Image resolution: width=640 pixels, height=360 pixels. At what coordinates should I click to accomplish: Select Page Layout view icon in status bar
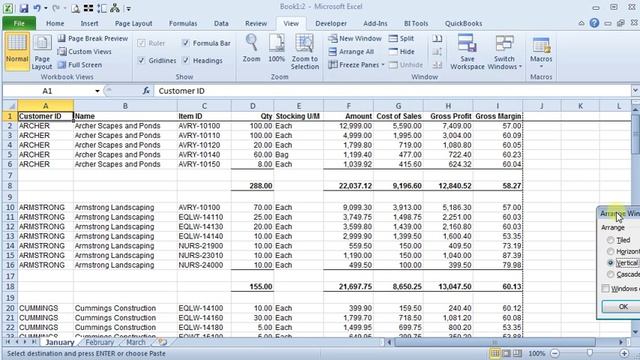[506, 353]
